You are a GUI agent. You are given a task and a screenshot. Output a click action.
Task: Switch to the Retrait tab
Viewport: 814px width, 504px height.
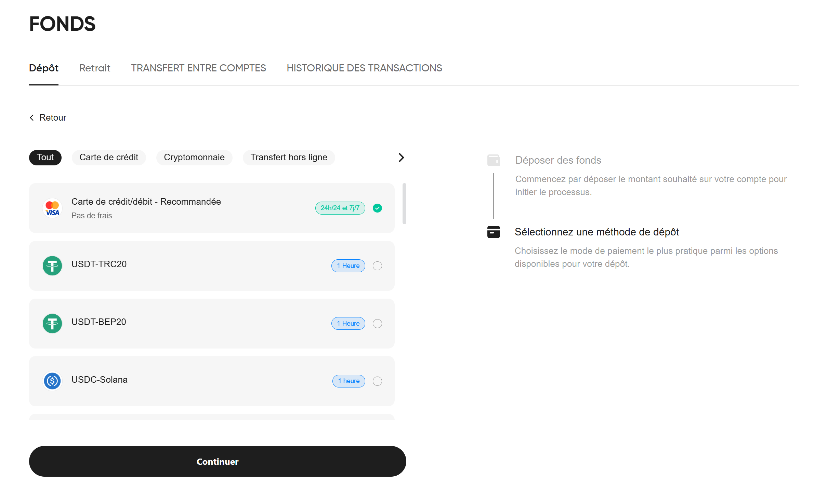point(95,68)
